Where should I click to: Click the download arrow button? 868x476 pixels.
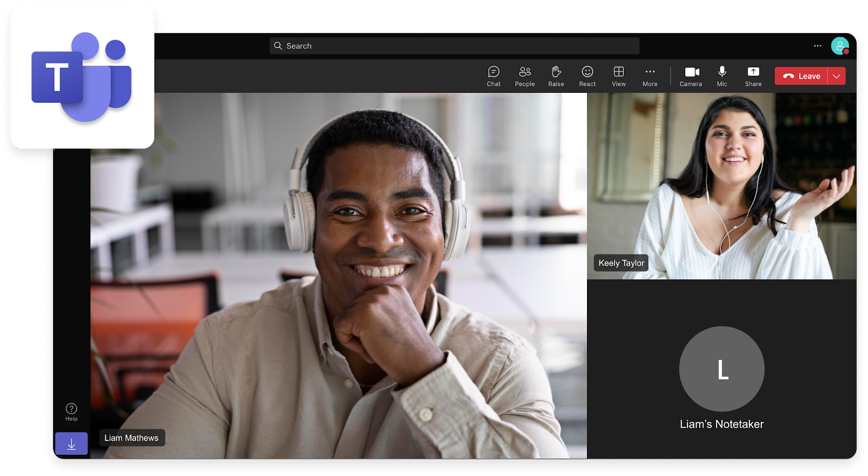71,444
